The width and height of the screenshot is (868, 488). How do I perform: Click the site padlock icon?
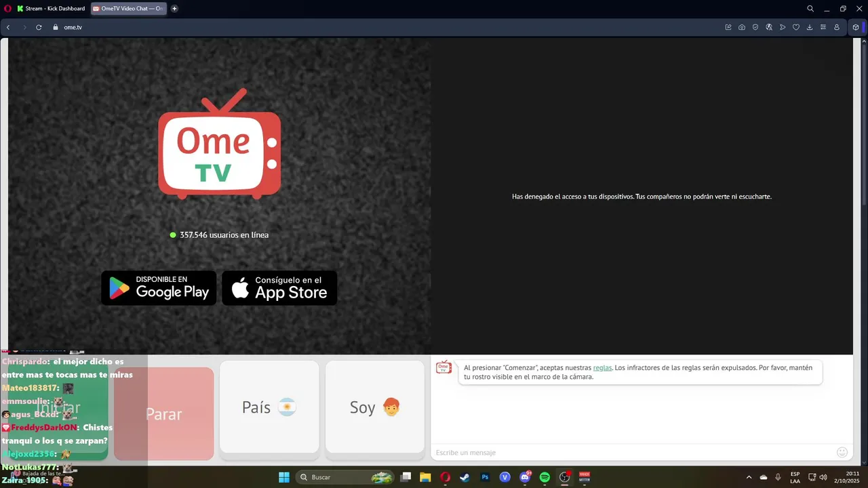coord(56,27)
